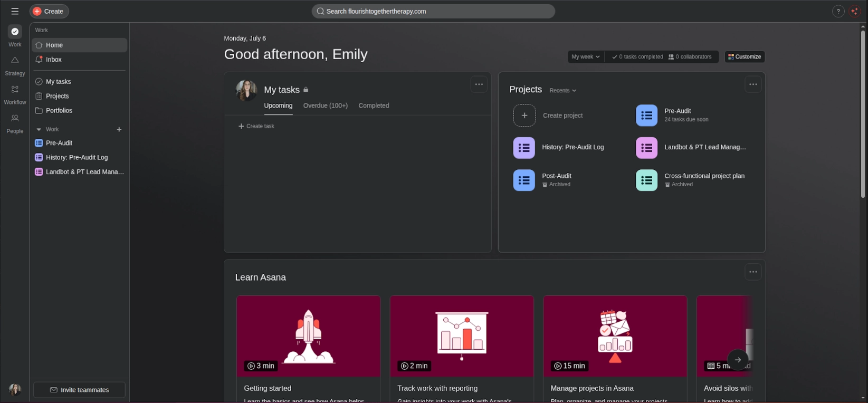Open My tasks widget more options
Screen dimensions: 868x403
pyautogui.click(x=479, y=84)
